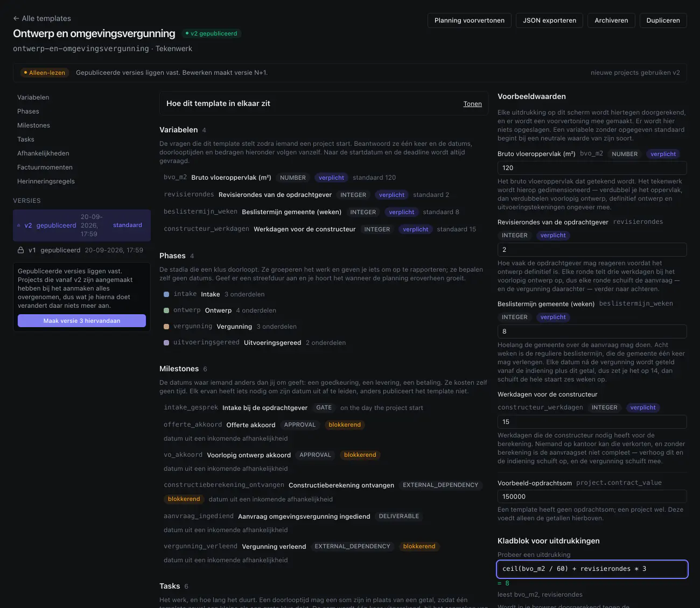Screen dimensions: 700x608
Task: Click the blue intake phase color square
Action: pyautogui.click(x=166, y=294)
